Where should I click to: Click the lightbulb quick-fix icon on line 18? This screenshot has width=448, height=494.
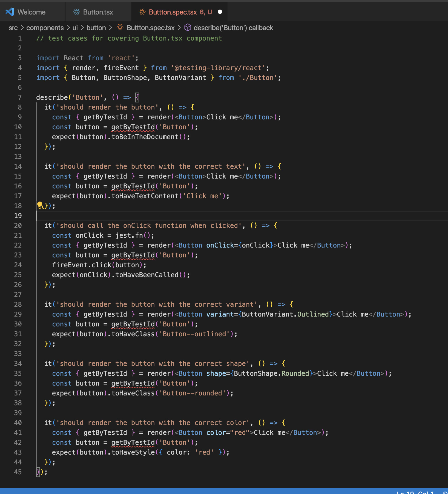tap(40, 205)
